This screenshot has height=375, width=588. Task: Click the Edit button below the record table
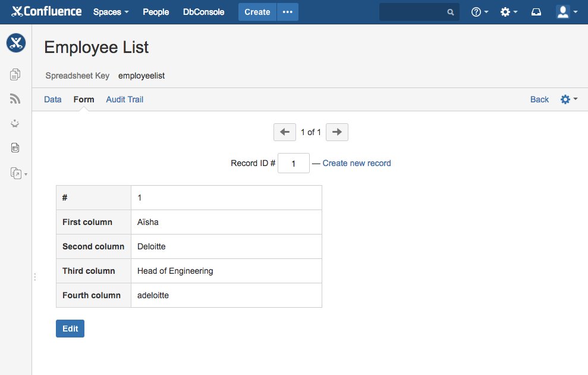(x=70, y=328)
